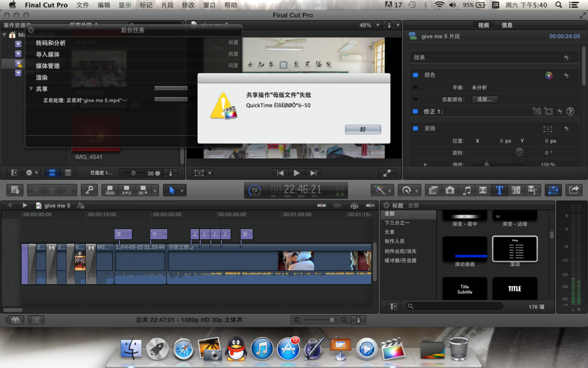
Task: Click the 变换 on-screen transform control icon
Action: coord(547,129)
